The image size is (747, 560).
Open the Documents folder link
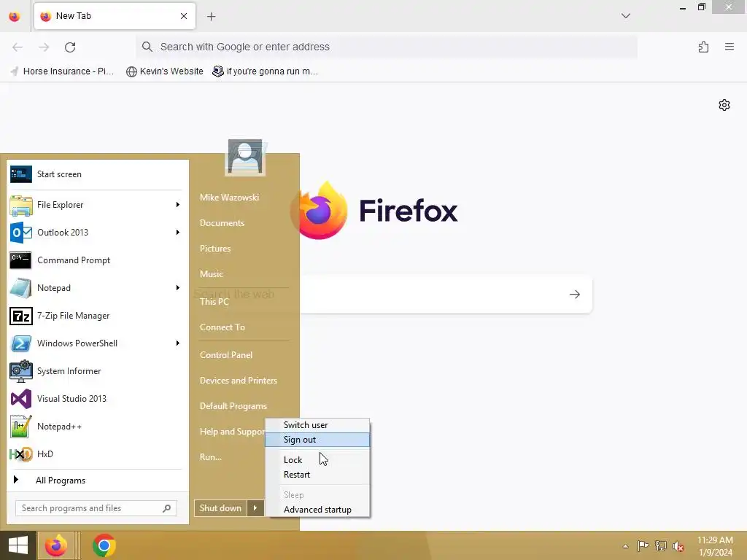tap(222, 223)
